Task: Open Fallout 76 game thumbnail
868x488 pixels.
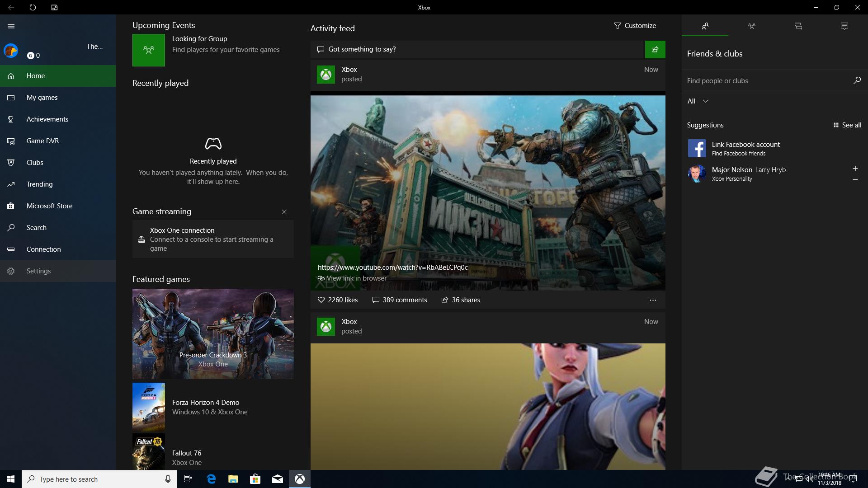Action: click(x=149, y=452)
